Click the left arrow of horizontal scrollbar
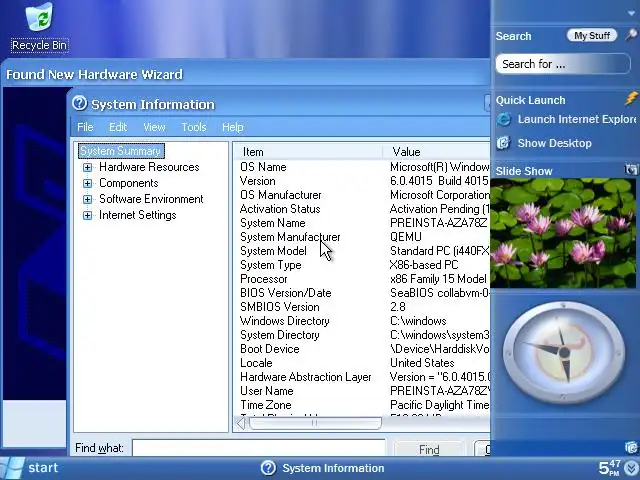The width and height of the screenshot is (640, 480). 241,424
